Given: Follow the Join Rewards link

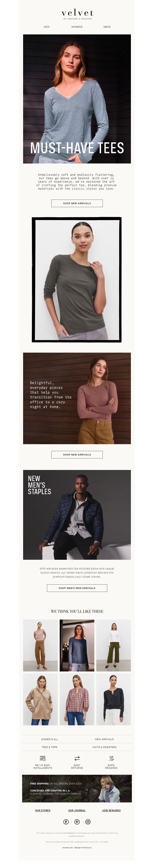Looking at the screenshot, I should click(x=111, y=810).
